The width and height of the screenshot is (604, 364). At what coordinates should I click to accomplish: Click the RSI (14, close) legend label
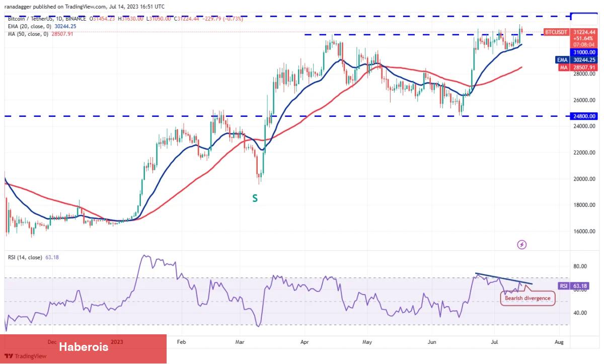pos(25,258)
